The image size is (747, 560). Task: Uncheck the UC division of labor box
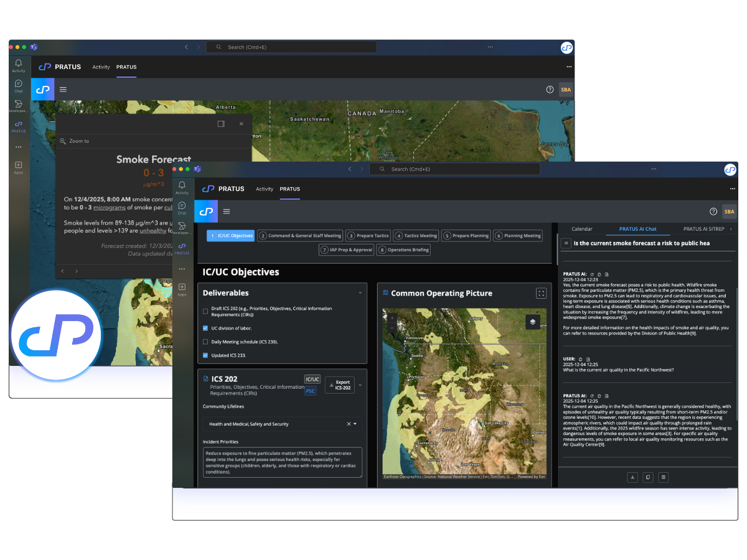206,328
